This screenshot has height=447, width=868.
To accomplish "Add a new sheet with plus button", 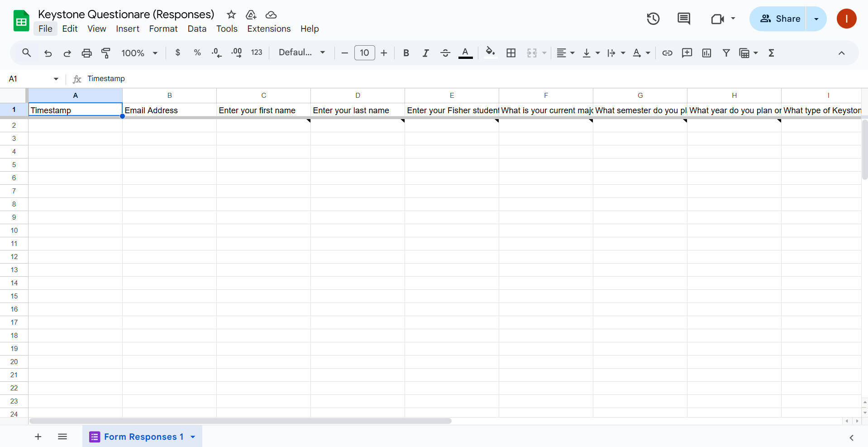I will pos(38,437).
